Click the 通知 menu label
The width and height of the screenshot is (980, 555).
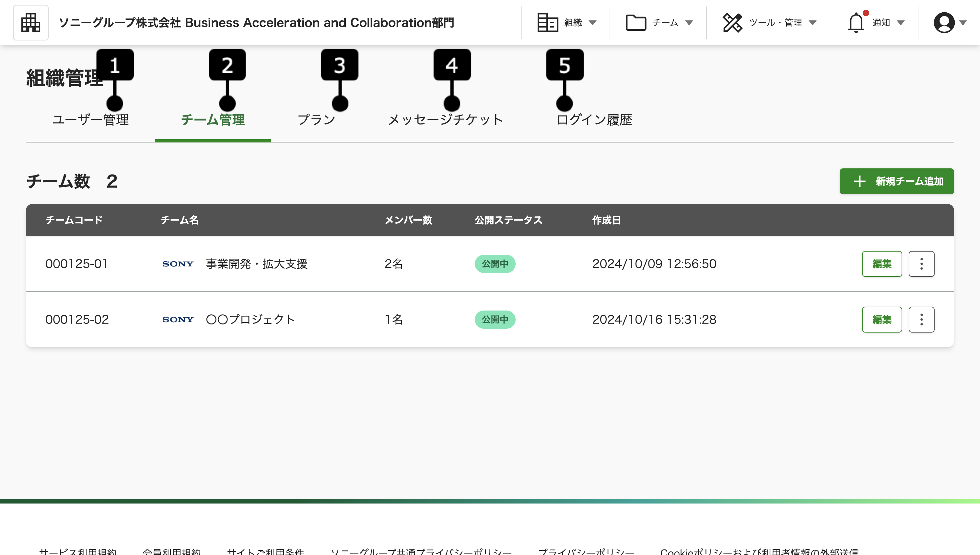point(881,23)
